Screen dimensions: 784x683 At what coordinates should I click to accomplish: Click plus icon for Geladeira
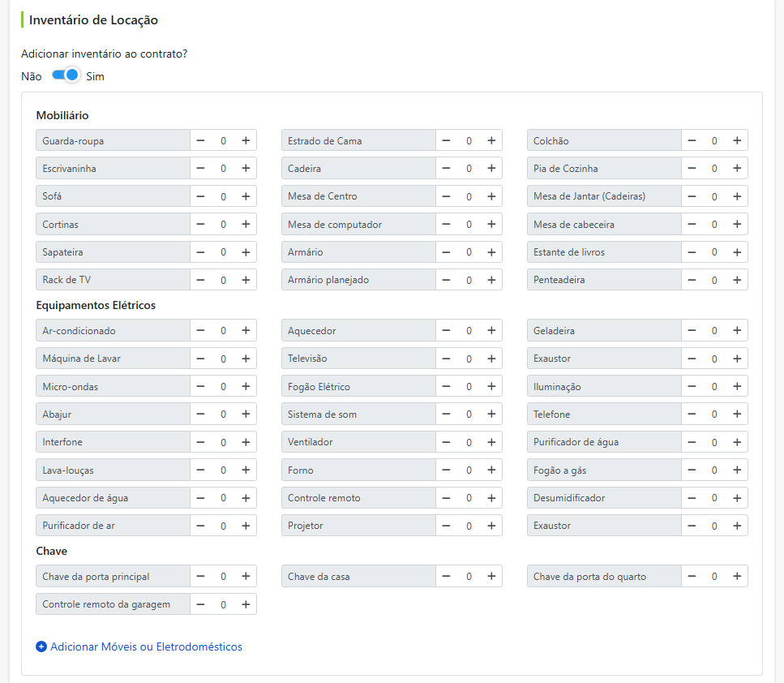pos(737,330)
